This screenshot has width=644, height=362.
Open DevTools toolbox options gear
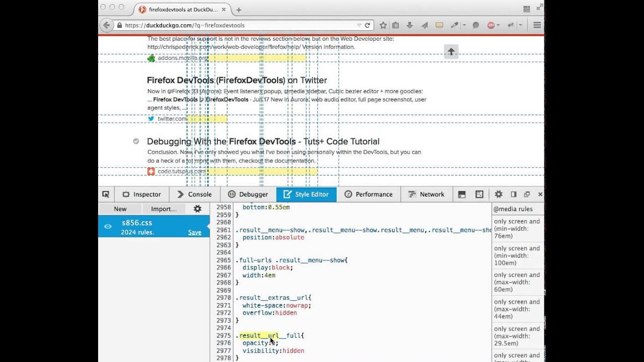pos(499,194)
